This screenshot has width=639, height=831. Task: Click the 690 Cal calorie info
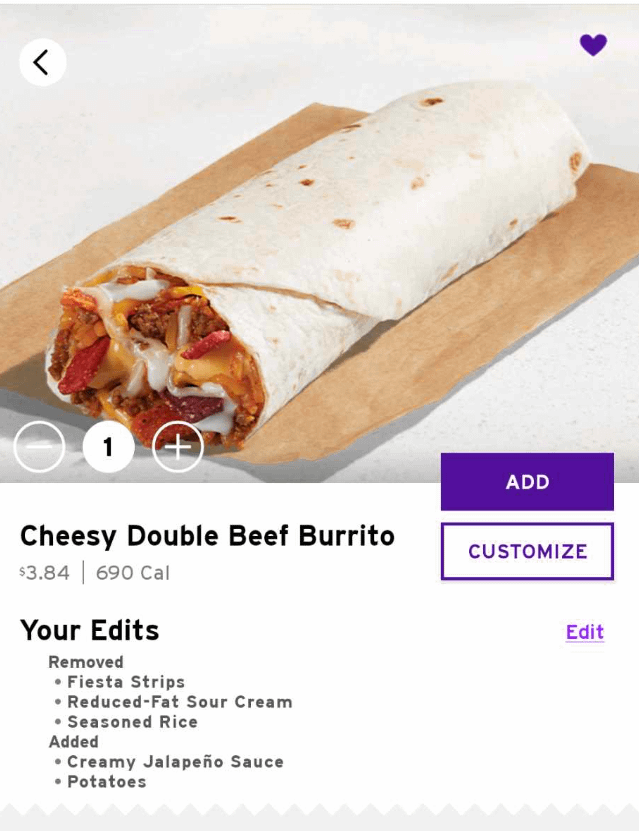click(x=132, y=573)
